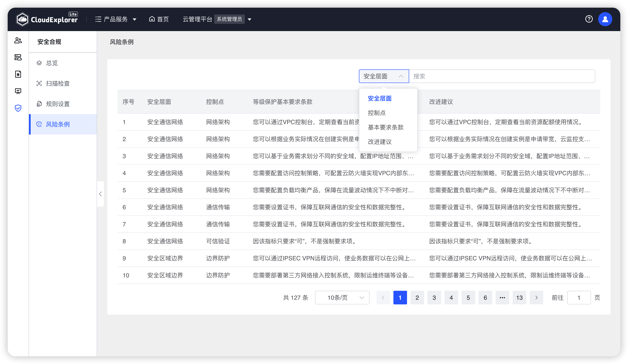Click the 扫描检查 scan icon
Screen dimensions: 628x364
pos(39,83)
